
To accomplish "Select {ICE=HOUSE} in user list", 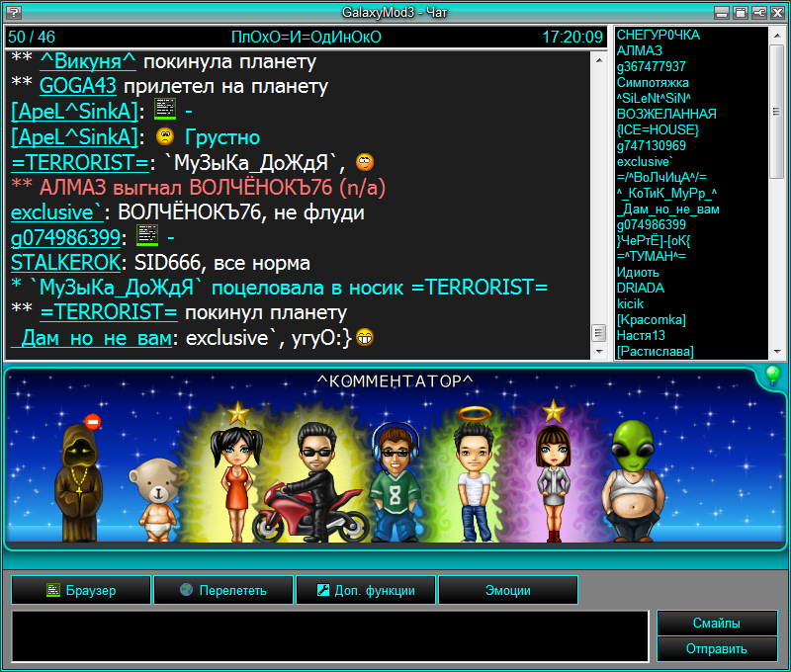I will 658,129.
